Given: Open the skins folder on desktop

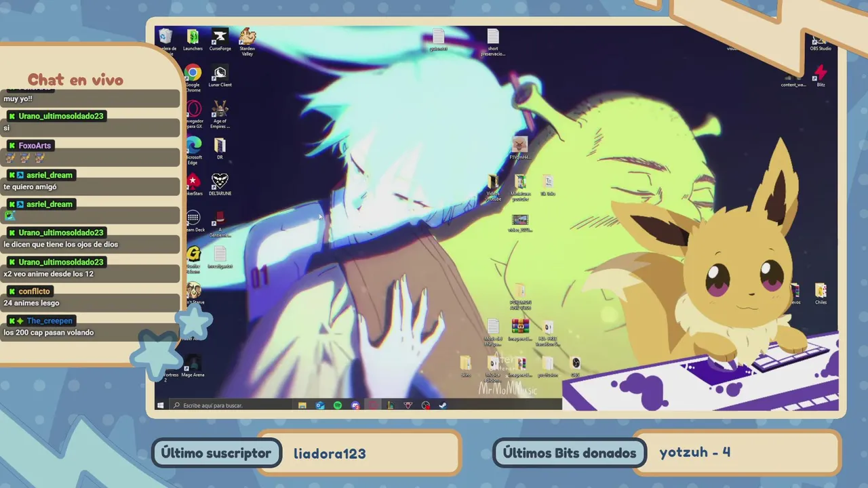Looking at the screenshot, I should pos(465,367).
